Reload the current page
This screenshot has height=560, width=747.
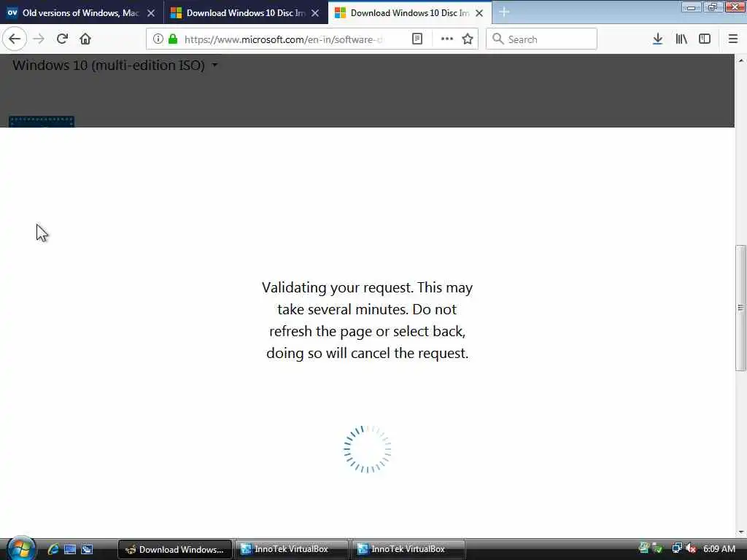[x=62, y=39]
